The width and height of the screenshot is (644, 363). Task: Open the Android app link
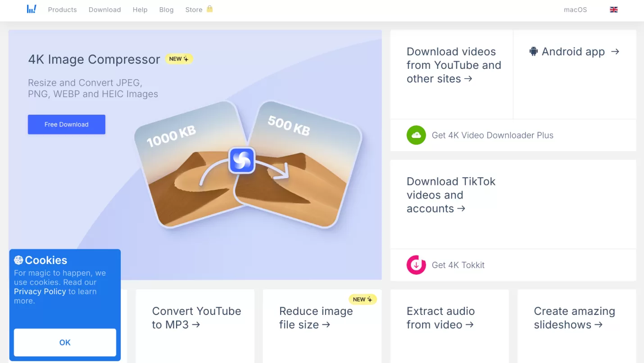pos(575,52)
